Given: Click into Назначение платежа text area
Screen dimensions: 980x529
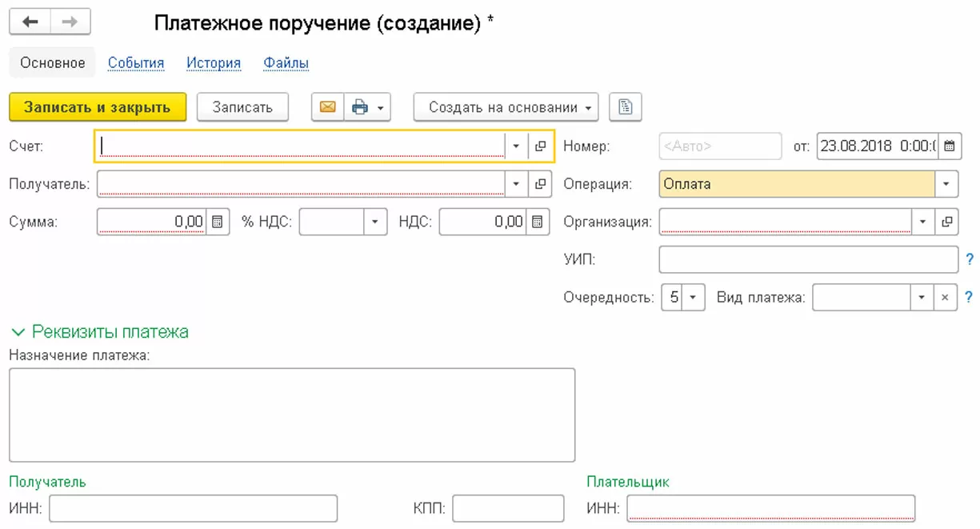Looking at the screenshot, I should coord(292,415).
